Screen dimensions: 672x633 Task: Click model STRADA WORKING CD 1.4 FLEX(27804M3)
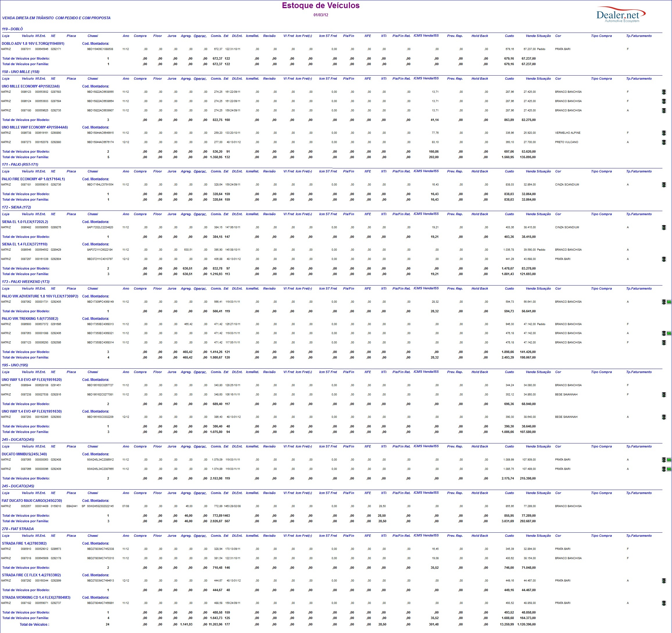pyautogui.click(x=36, y=598)
